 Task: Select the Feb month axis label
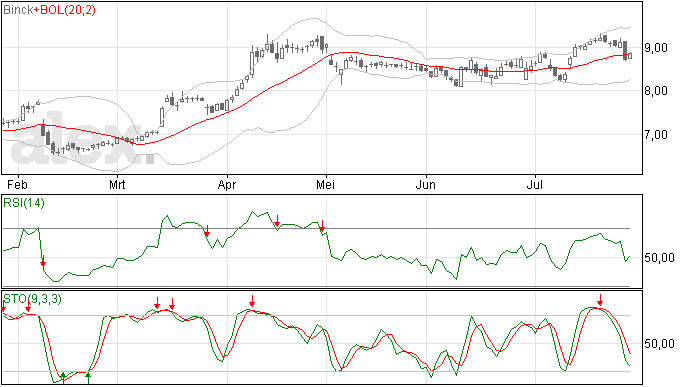[17, 184]
